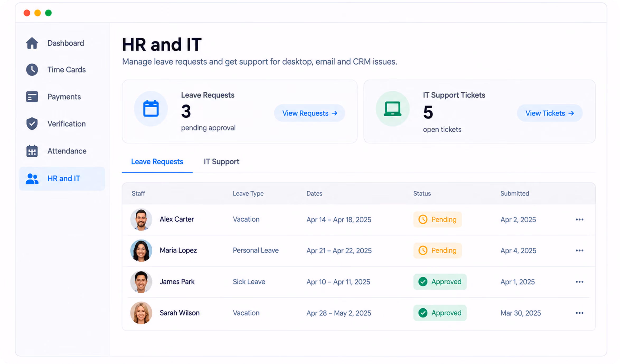This screenshot has width=620, height=364.
Task: Open the Dashboard sidebar item
Action: coord(62,43)
